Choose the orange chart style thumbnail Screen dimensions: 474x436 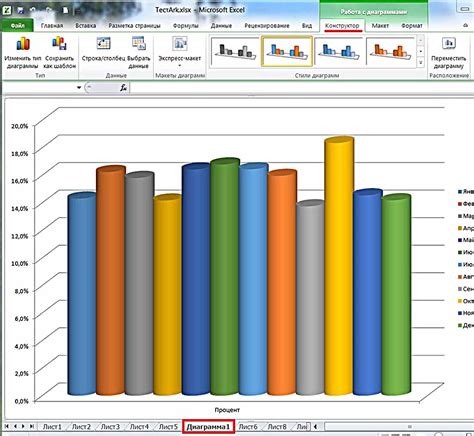[x=390, y=52]
